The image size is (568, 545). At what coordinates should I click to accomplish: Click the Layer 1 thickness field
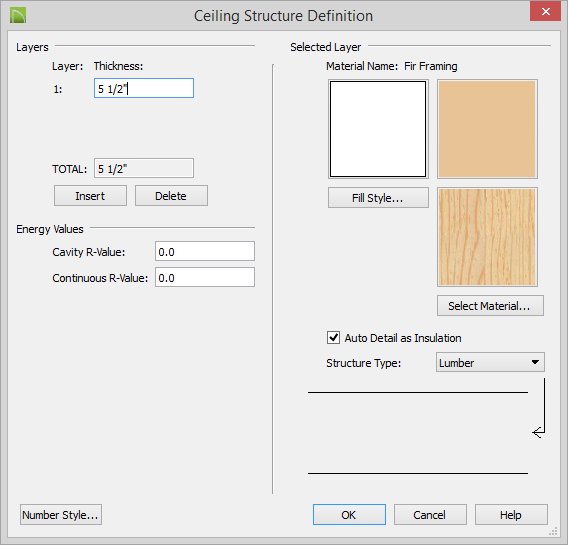point(144,88)
